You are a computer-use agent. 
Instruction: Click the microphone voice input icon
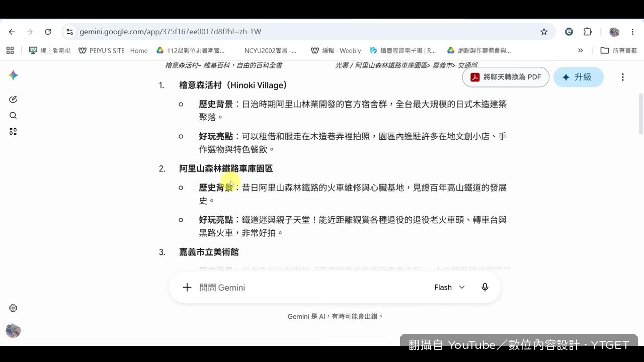pos(485,287)
